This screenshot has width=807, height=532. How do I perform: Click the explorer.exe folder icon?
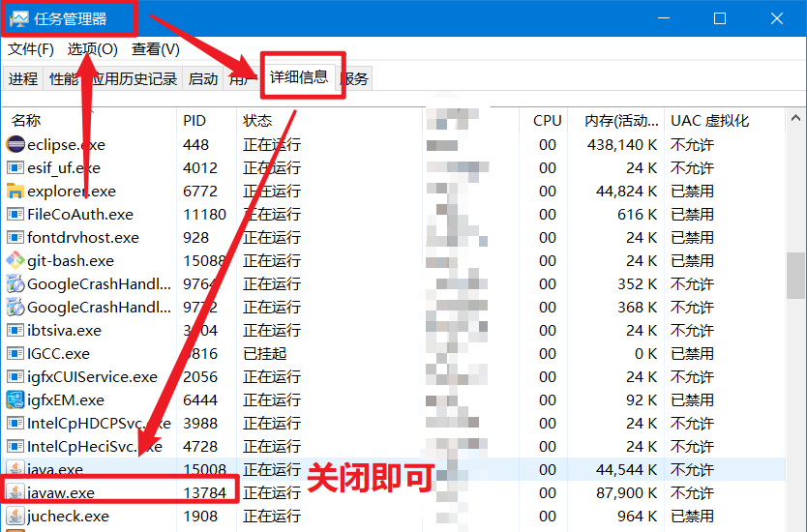tap(15, 191)
